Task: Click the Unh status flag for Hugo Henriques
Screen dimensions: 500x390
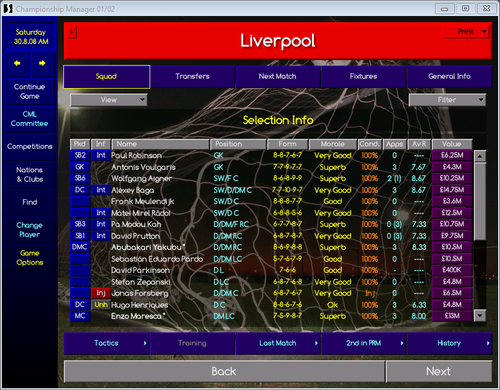Action: pos(101,305)
